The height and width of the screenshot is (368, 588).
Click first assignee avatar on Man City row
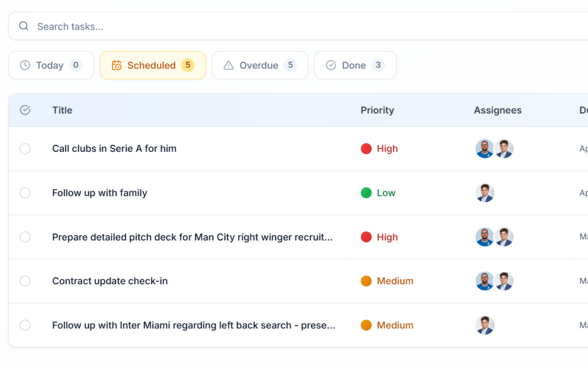pyautogui.click(x=485, y=237)
